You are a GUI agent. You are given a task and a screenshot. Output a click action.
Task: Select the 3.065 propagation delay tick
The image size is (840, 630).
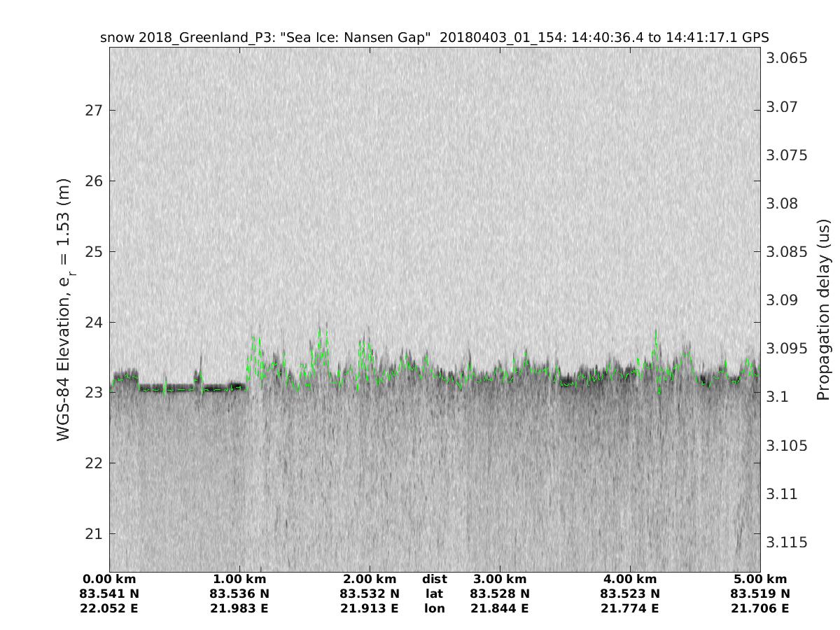787,58
